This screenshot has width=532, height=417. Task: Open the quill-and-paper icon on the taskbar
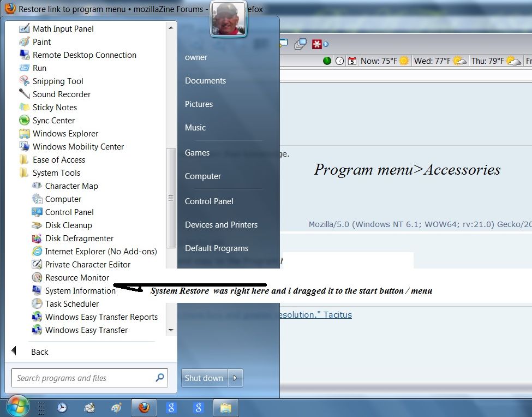coord(89,408)
